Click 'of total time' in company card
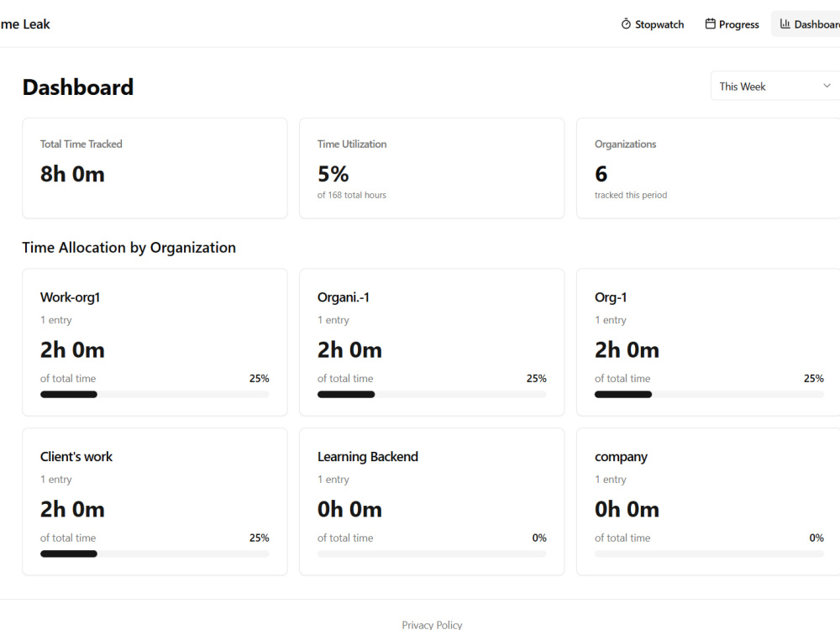The image size is (840, 630). pyautogui.click(x=622, y=538)
